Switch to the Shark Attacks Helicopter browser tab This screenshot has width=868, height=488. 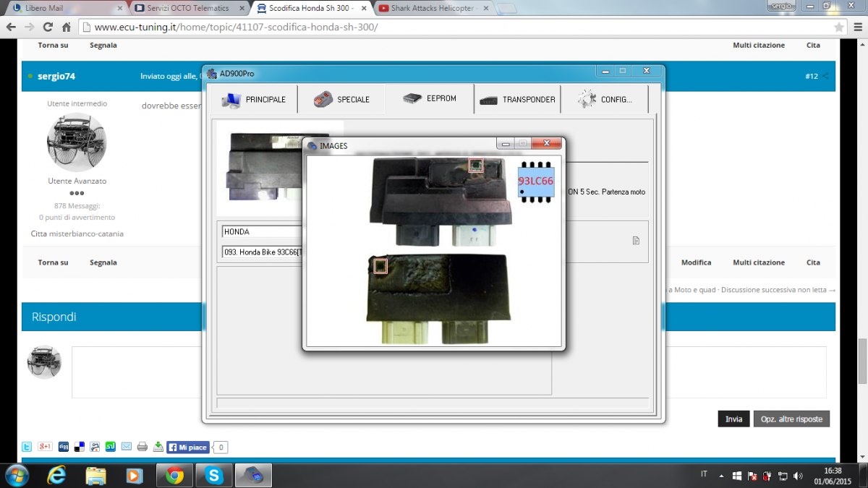coord(433,8)
